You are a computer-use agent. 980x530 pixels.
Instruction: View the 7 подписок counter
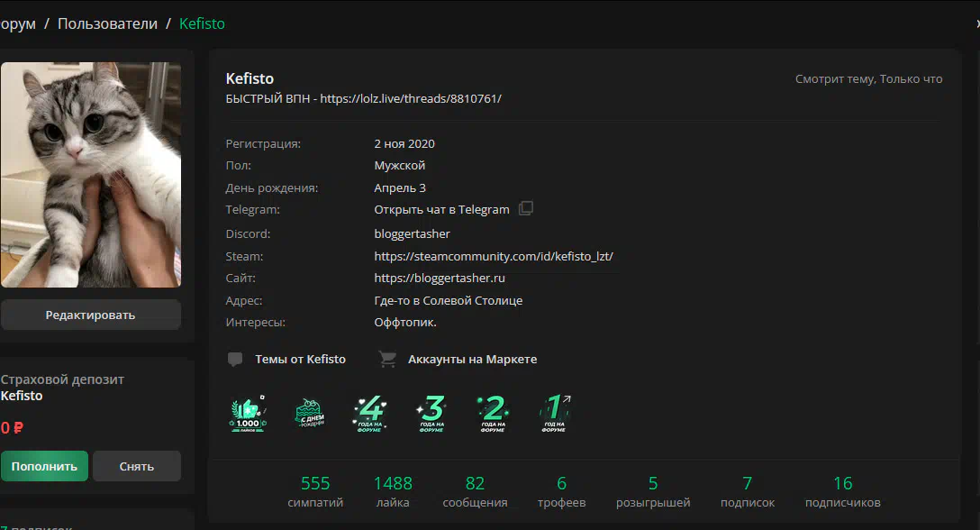pyautogui.click(x=748, y=492)
